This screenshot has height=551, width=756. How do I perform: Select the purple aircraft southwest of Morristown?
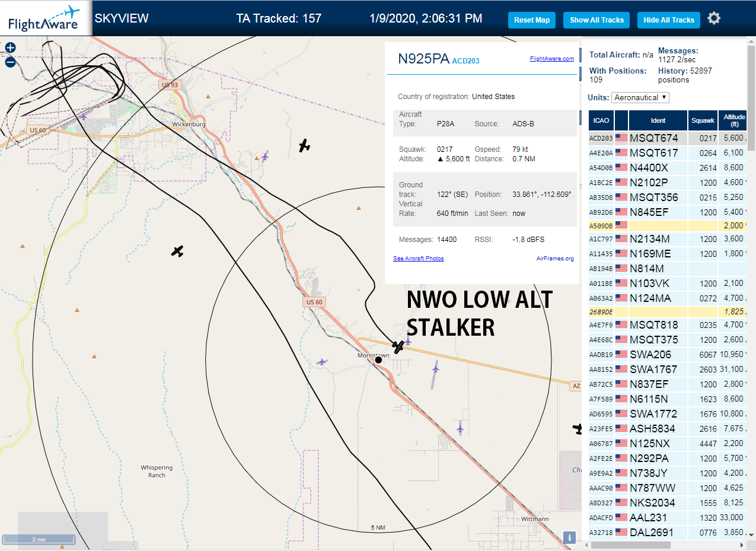coord(321,361)
